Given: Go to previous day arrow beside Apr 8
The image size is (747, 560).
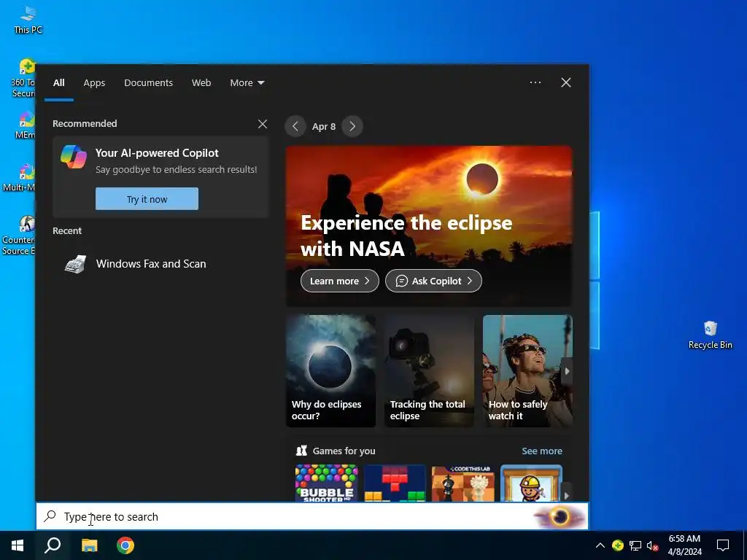Looking at the screenshot, I should (295, 126).
